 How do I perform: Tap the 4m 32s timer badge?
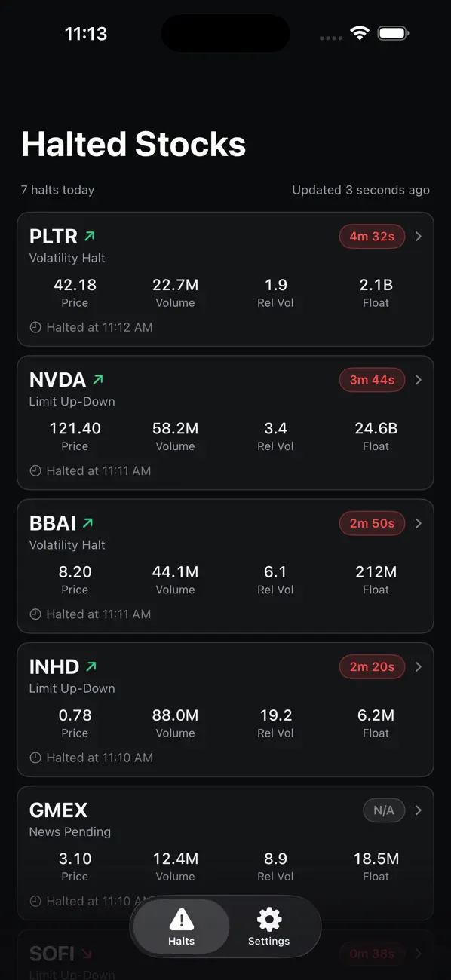(x=372, y=237)
